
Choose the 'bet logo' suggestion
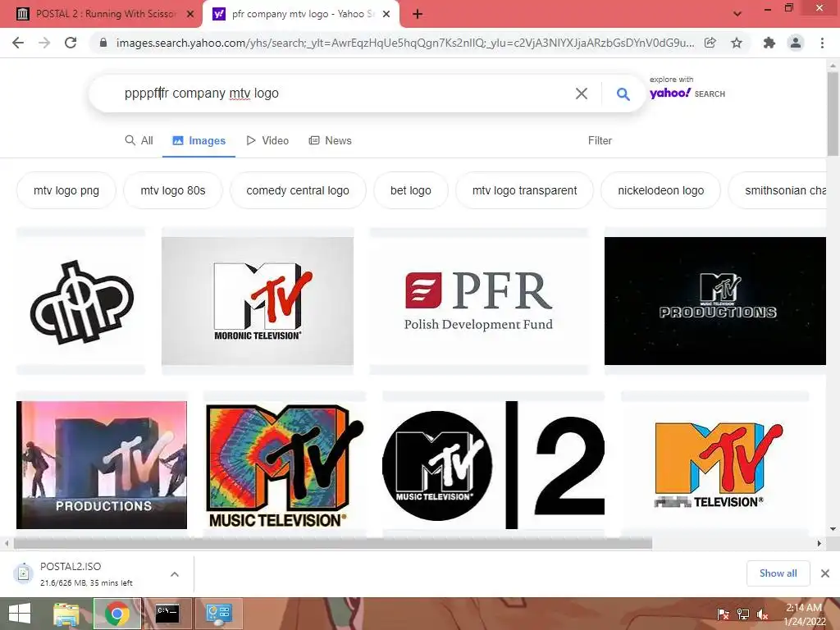(x=410, y=190)
